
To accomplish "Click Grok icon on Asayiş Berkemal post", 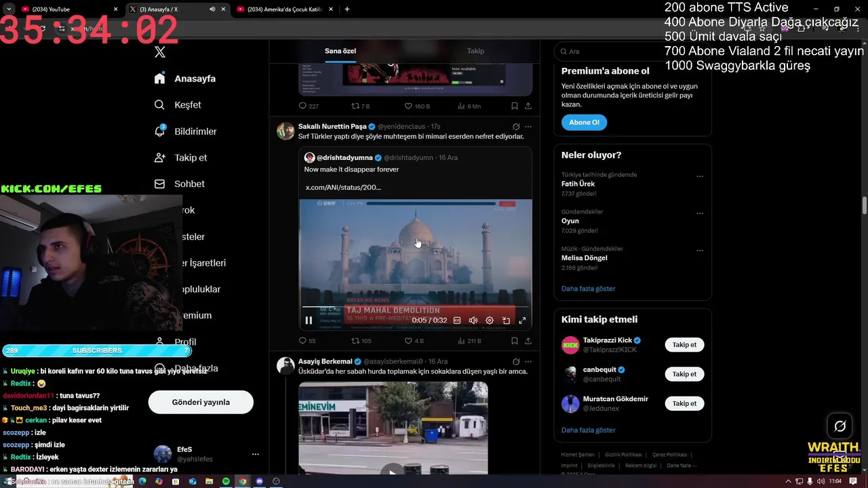I will (x=516, y=362).
